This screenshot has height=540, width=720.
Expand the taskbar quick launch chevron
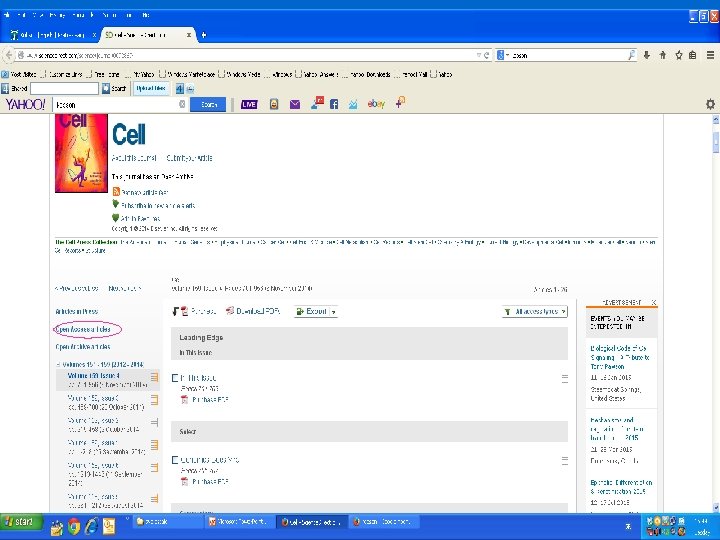tap(127, 519)
